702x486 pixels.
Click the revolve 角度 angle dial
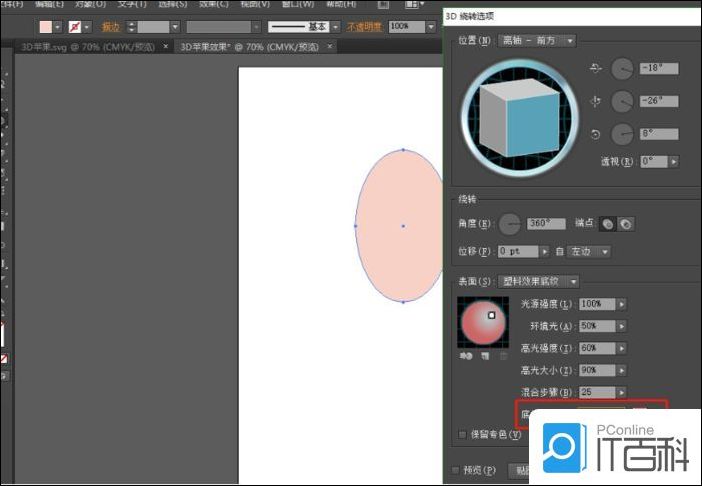(x=511, y=224)
